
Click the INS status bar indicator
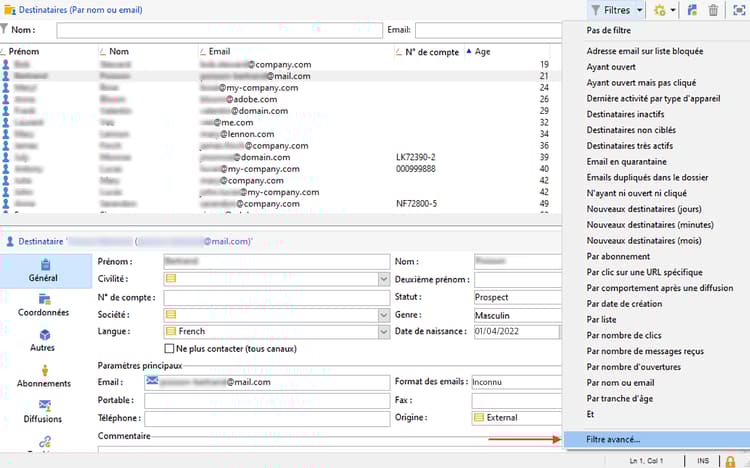[703, 461]
